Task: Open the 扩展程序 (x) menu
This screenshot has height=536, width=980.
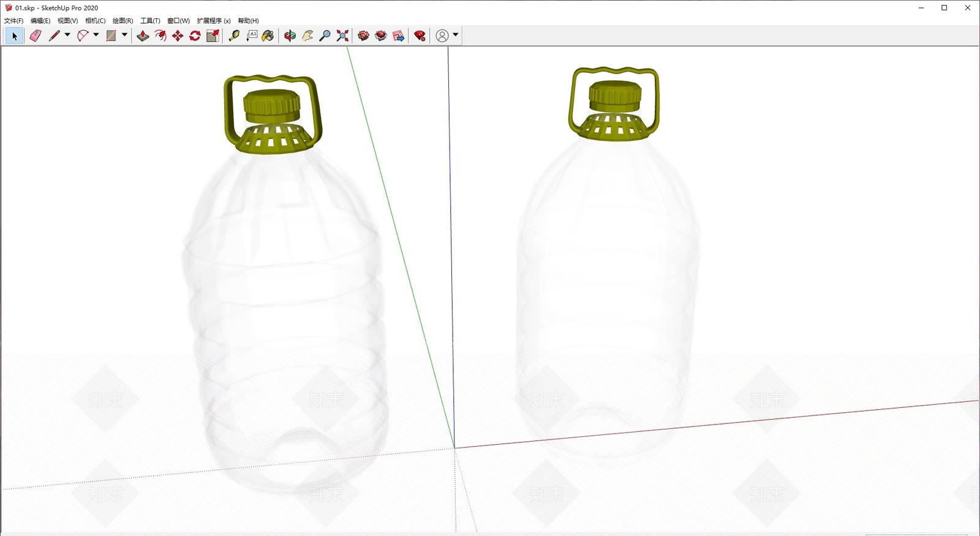Action: point(214,21)
